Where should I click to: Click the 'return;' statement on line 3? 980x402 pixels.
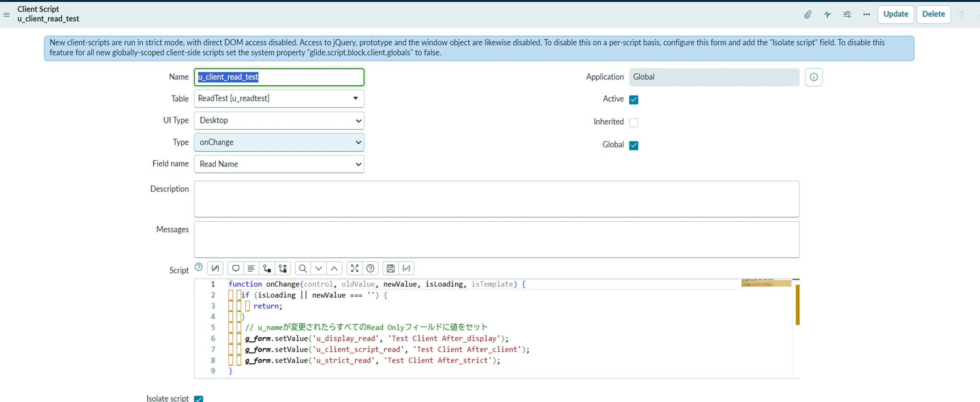click(x=268, y=306)
